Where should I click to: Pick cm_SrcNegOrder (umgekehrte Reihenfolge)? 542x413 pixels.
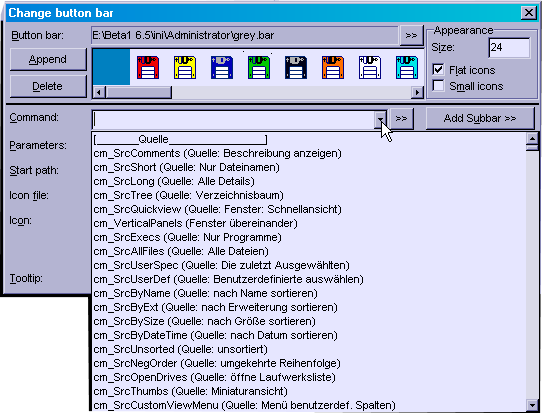point(309,363)
